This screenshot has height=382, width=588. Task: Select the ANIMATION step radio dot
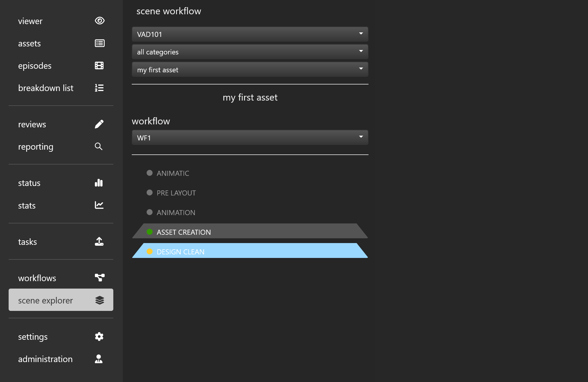[x=150, y=212]
